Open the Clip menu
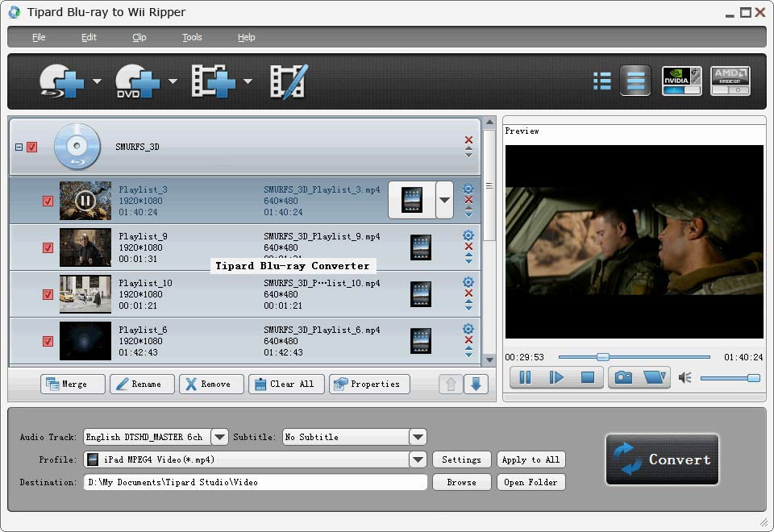 (139, 37)
